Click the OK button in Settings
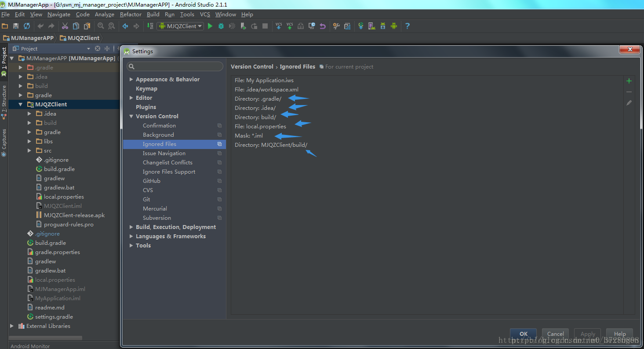The height and width of the screenshot is (349, 644). (524, 334)
